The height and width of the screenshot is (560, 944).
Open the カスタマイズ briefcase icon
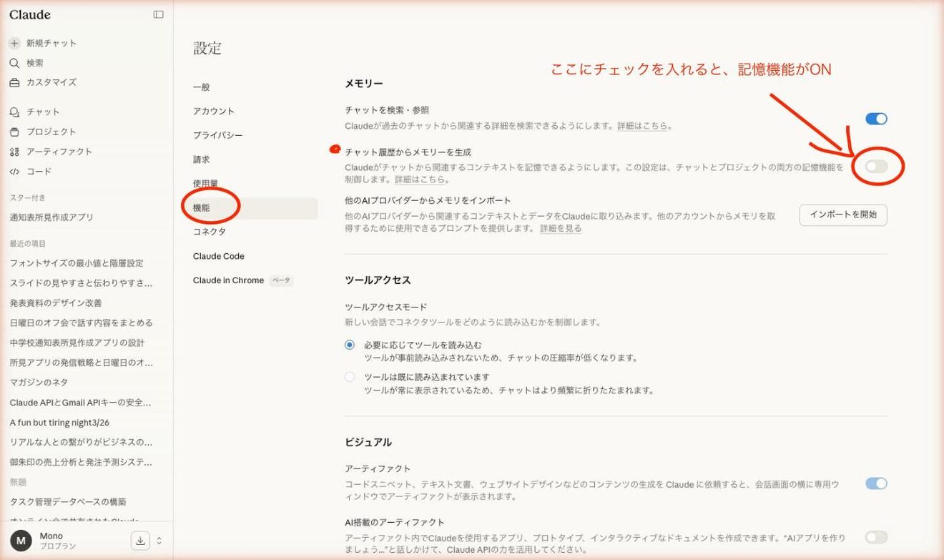[14, 82]
